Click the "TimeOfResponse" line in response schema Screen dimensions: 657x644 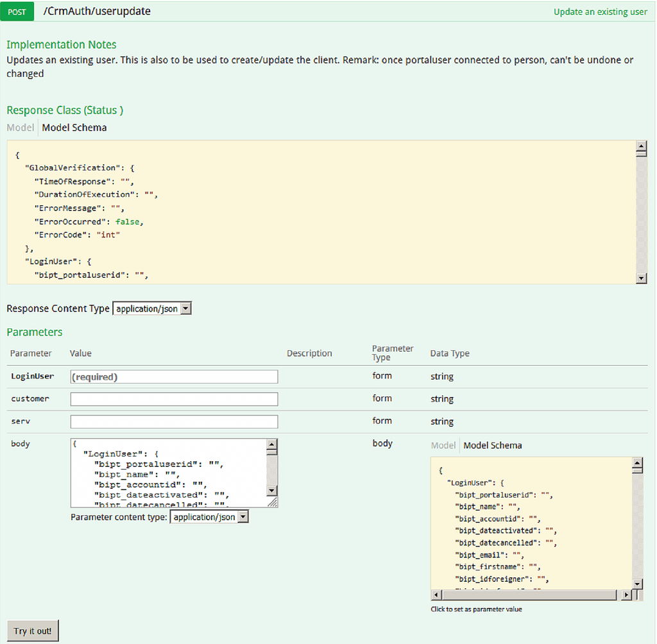click(x=84, y=182)
